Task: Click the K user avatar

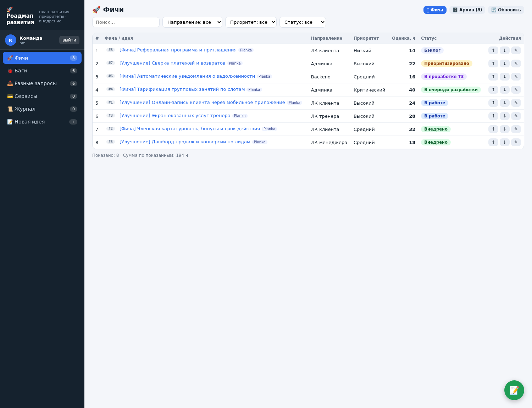Action: coord(11,40)
